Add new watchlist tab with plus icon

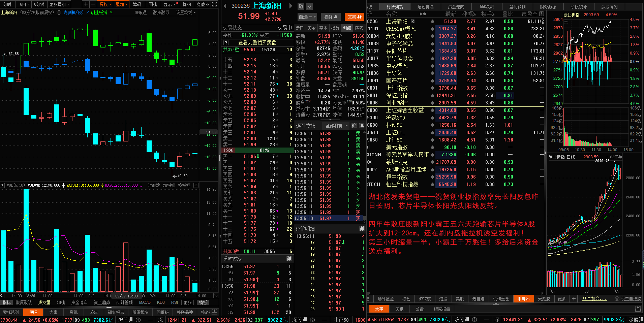coord(574,299)
